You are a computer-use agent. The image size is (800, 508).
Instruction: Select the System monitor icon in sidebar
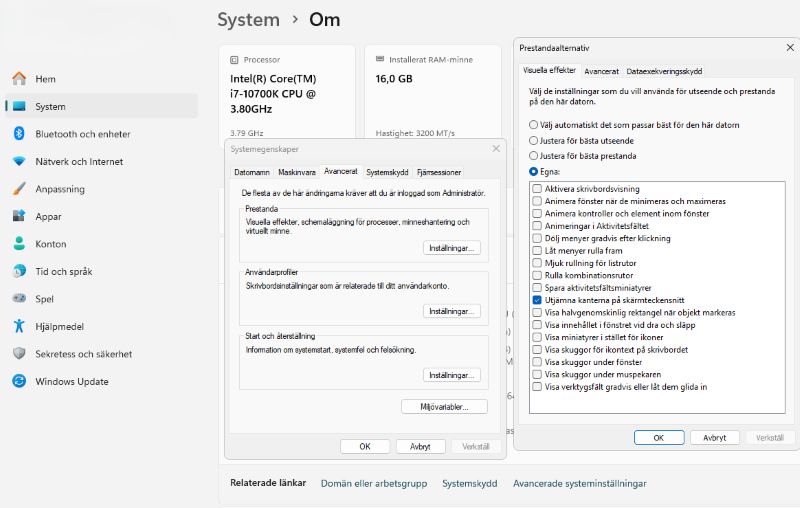(x=19, y=106)
